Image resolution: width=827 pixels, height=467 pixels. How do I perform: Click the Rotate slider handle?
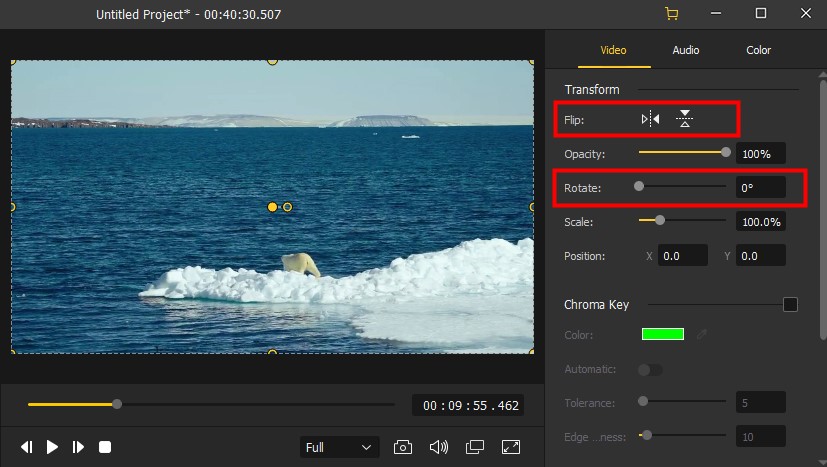[639, 186]
